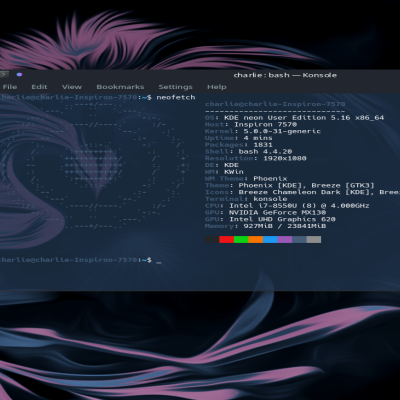Click the 'charlie : bash — Konsole' window title
Screen dimensions: 400x400
coord(285,75)
